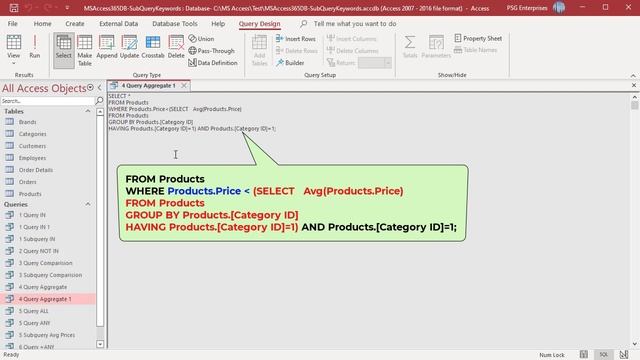Click Tell me what you want to do
Image resolution: width=640 pixels, height=360 pixels.
click(x=355, y=24)
